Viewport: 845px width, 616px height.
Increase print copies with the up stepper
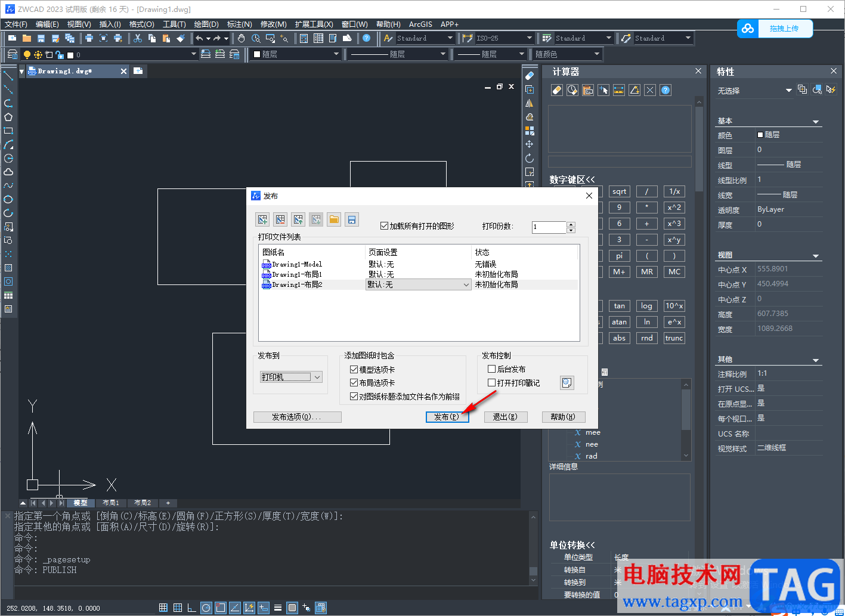pos(571,224)
